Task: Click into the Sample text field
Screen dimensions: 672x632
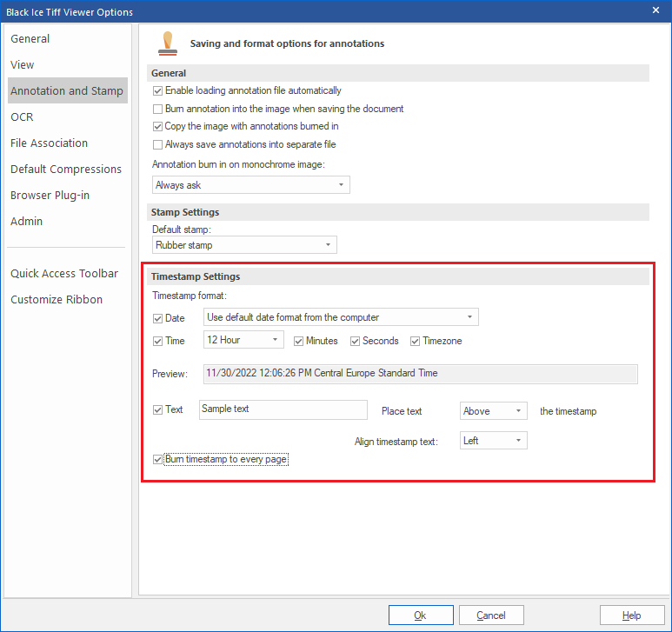Action: [x=283, y=409]
